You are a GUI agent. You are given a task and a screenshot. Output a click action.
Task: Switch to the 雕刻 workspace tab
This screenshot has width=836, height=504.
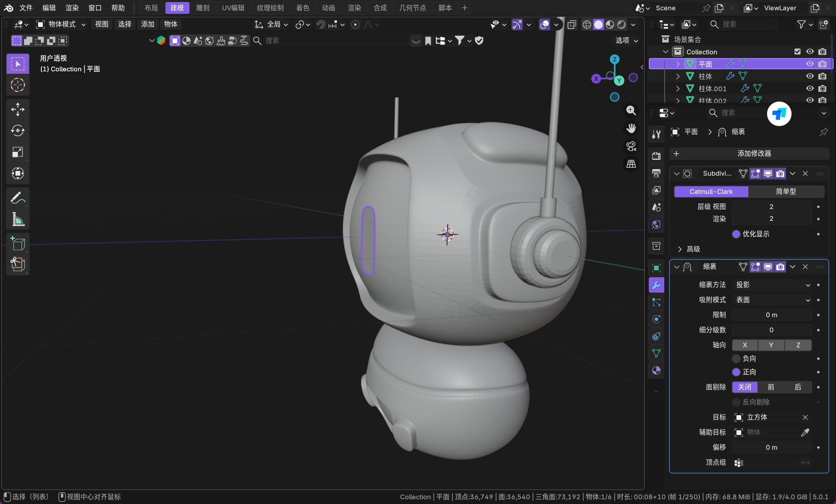click(203, 8)
